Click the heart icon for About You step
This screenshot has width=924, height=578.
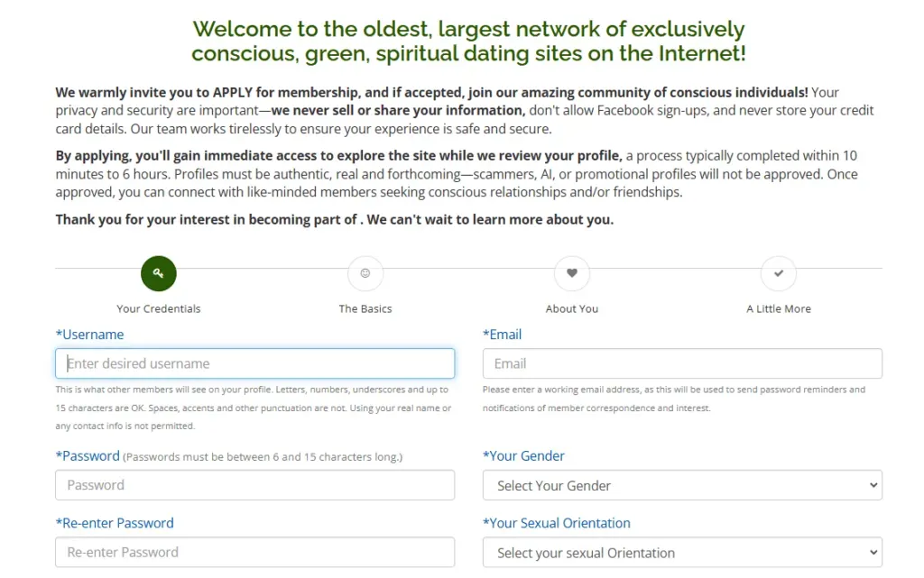coord(571,273)
